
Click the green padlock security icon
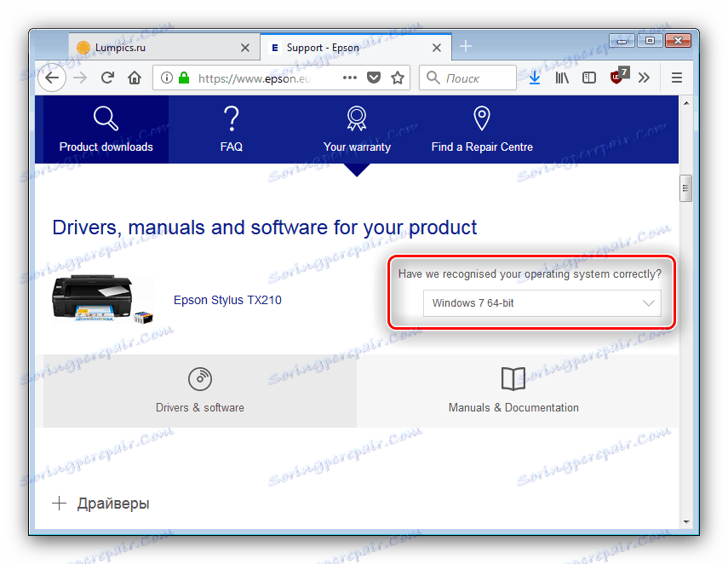coord(184,78)
